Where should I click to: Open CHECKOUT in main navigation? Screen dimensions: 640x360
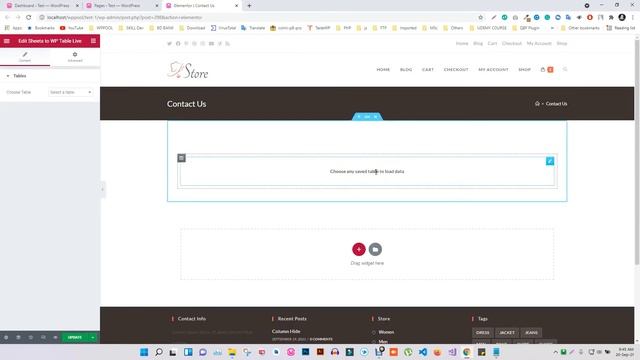[456, 70]
